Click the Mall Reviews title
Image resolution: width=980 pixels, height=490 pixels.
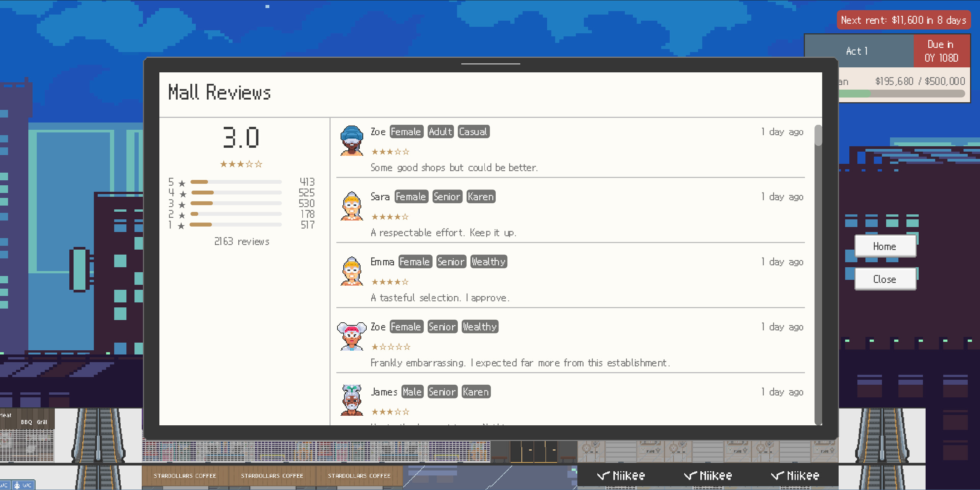tap(220, 92)
